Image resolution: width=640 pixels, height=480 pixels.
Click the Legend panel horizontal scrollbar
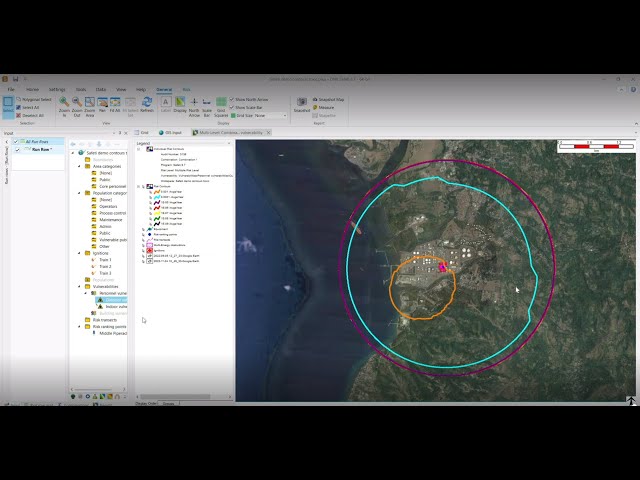(x=176, y=396)
